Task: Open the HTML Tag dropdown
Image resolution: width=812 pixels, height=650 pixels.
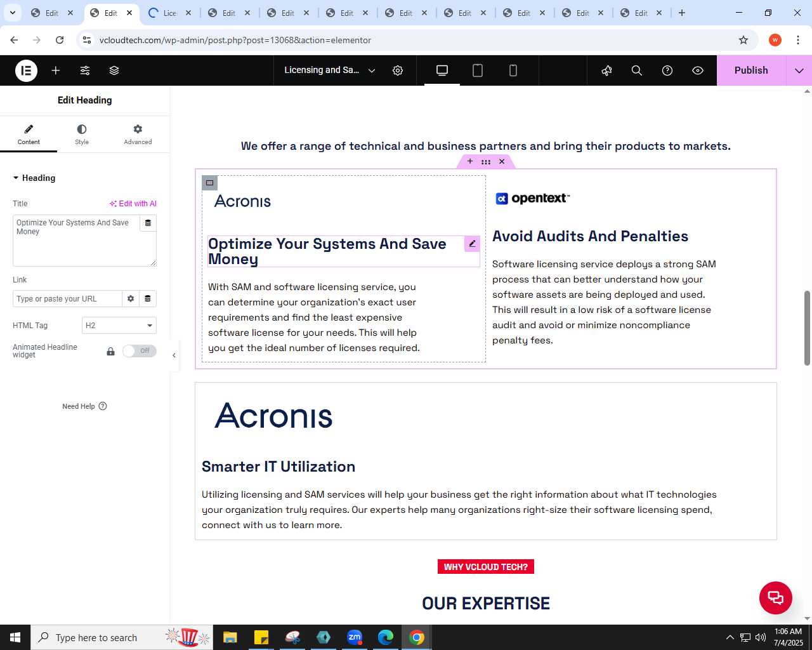Action: point(119,326)
